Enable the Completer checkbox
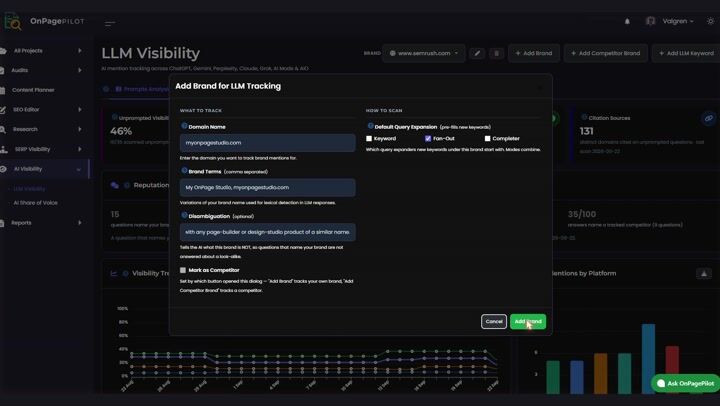This screenshot has width=720, height=406. (x=487, y=138)
